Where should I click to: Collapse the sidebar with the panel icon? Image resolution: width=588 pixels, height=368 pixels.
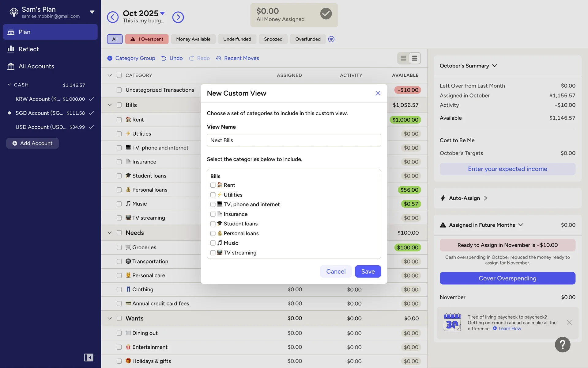[89, 357]
